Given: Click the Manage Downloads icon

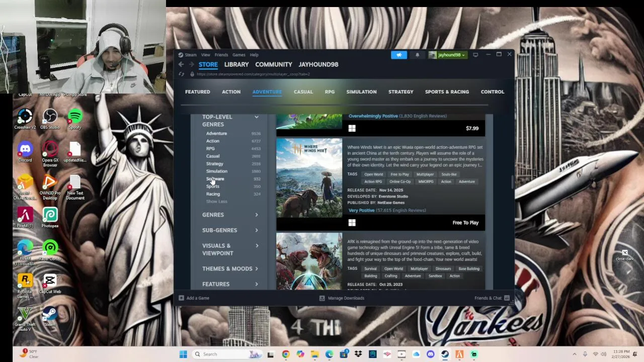Looking at the screenshot, I should pyautogui.click(x=322, y=298).
